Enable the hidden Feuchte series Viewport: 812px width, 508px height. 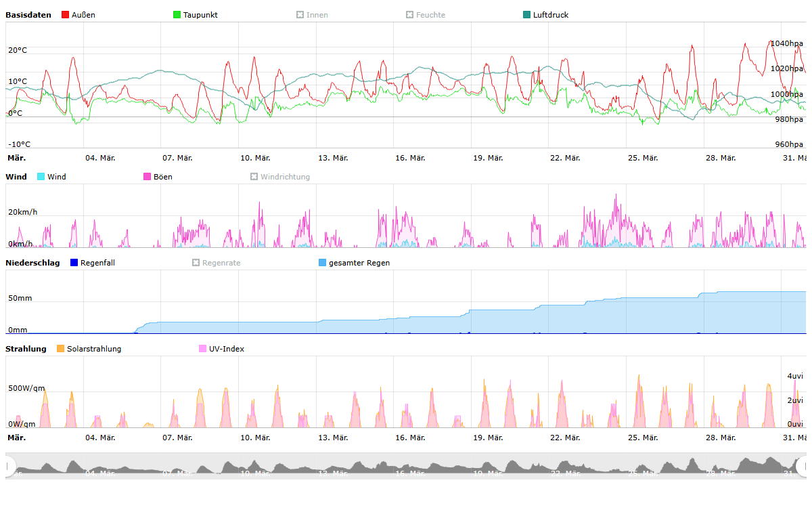(409, 15)
